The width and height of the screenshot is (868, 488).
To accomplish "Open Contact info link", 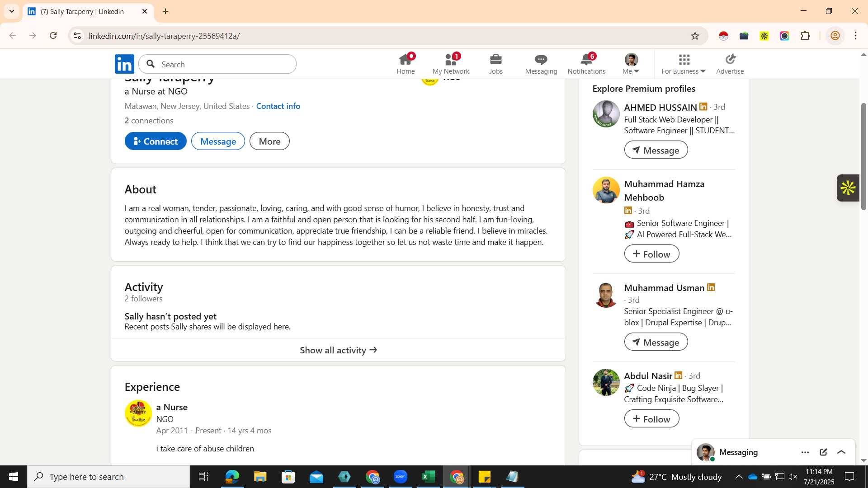I will (x=278, y=106).
